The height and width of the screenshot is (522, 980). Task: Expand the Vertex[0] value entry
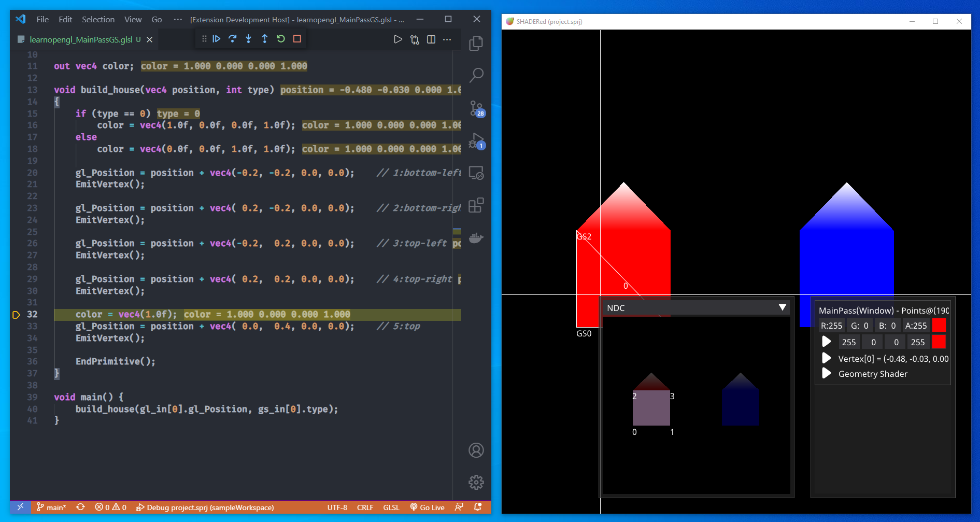coord(826,358)
